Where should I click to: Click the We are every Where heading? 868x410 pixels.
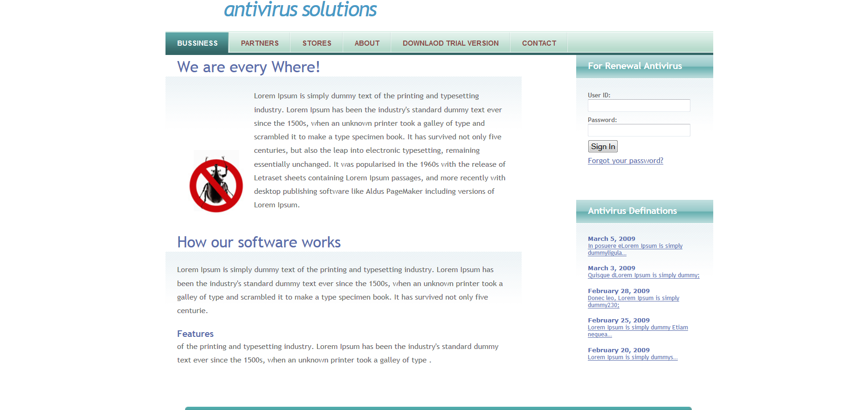point(248,67)
